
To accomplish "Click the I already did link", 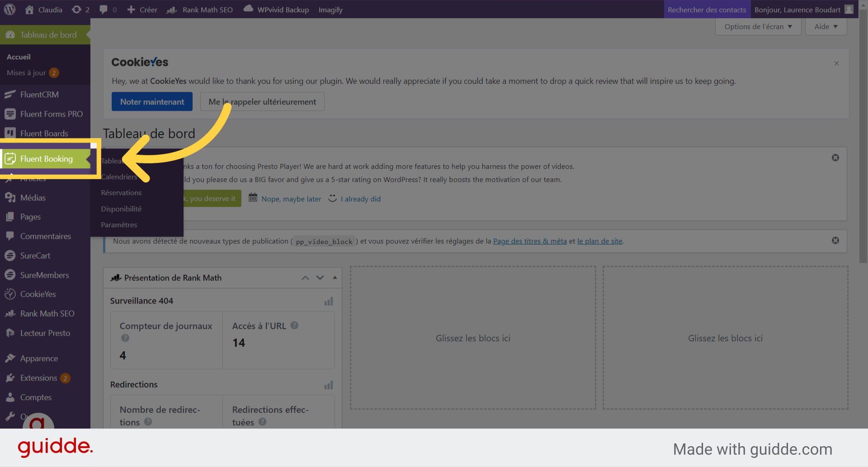I will click(361, 199).
